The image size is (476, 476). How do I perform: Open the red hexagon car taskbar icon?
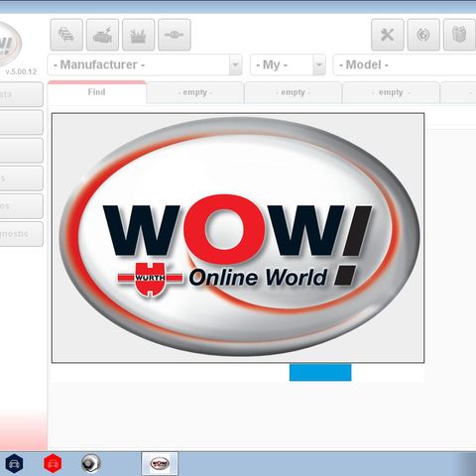coord(53,463)
